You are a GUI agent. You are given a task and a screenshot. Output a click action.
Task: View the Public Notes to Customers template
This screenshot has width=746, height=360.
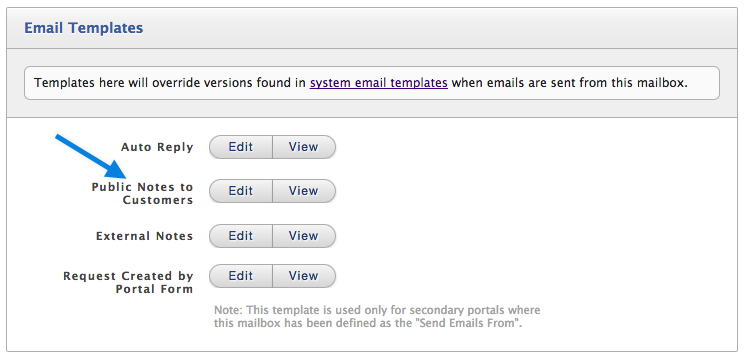304,191
